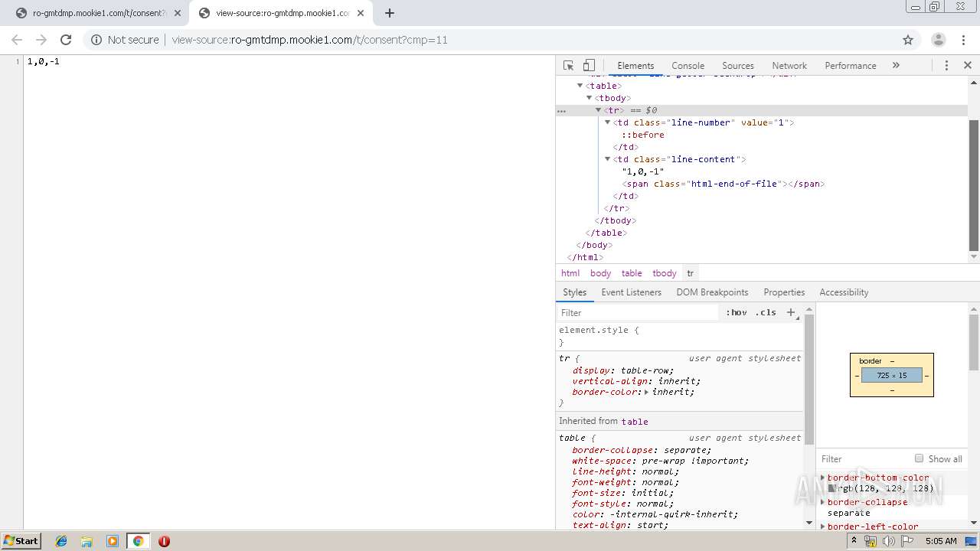This screenshot has height=551, width=980.
Task: Focus the computed styles Filter field
Action: point(864,459)
